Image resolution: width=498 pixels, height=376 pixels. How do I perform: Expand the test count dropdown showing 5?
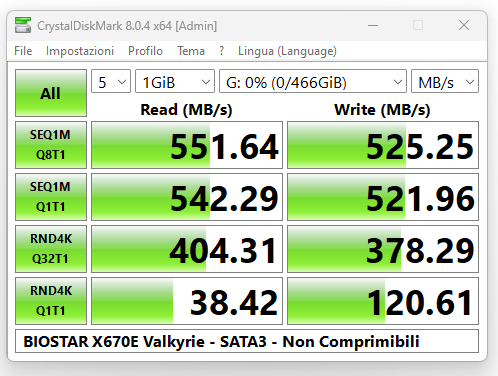coord(111,81)
